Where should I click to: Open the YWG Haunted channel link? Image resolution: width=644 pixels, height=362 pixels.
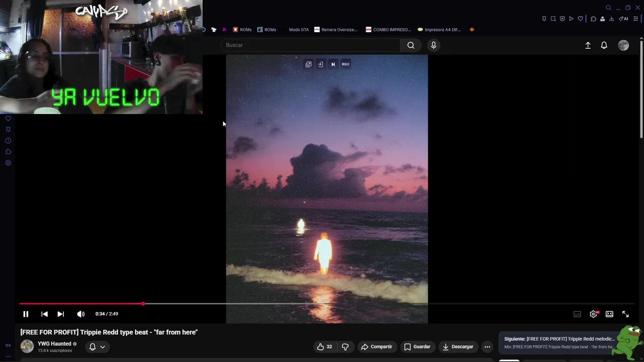(54, 344)
